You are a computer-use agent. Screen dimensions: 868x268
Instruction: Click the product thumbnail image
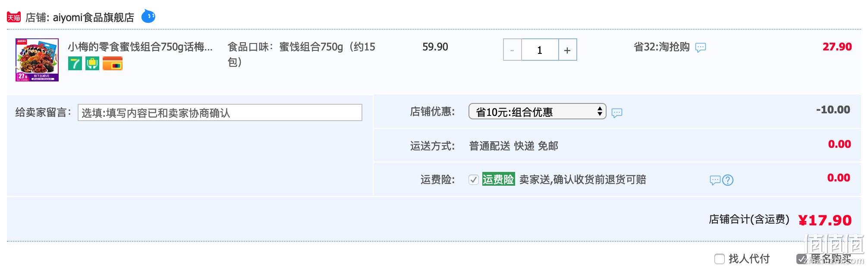coord(37,60)
